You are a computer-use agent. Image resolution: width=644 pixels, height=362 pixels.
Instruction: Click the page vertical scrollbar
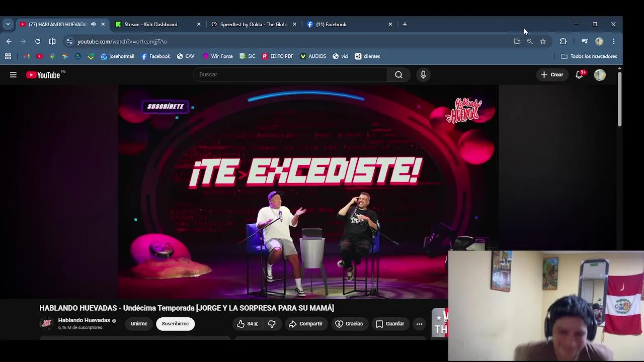point(619,100)
